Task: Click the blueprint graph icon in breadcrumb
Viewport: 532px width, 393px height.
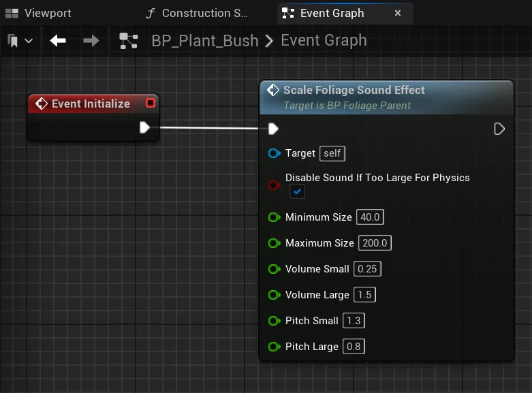Action: tap(129, 41)
